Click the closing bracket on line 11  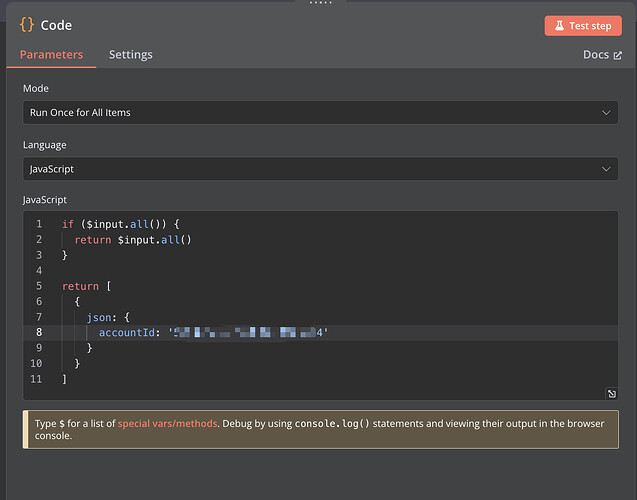[x=64, y=379]
